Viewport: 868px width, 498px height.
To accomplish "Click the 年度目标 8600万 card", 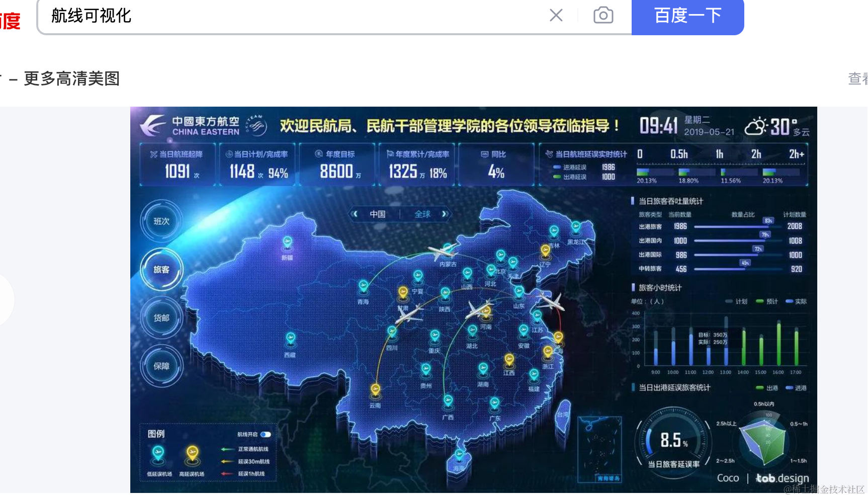I will click(337, 164).
